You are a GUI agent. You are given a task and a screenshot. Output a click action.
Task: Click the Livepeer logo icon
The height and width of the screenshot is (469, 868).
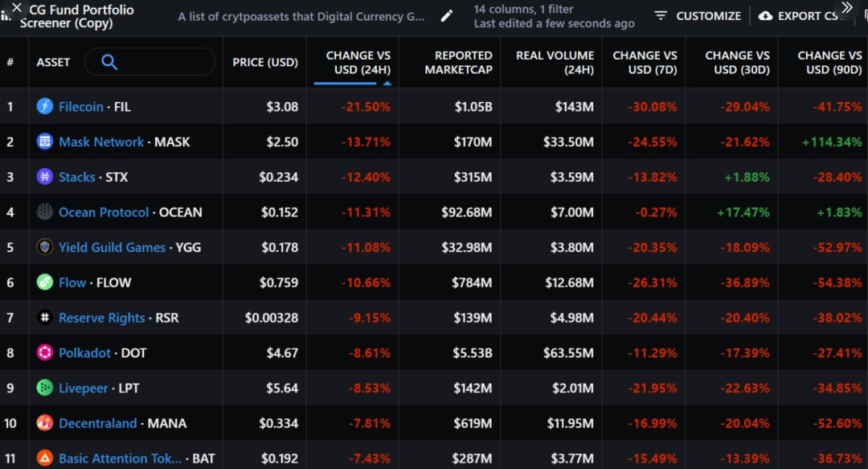[x=45, y=388]
